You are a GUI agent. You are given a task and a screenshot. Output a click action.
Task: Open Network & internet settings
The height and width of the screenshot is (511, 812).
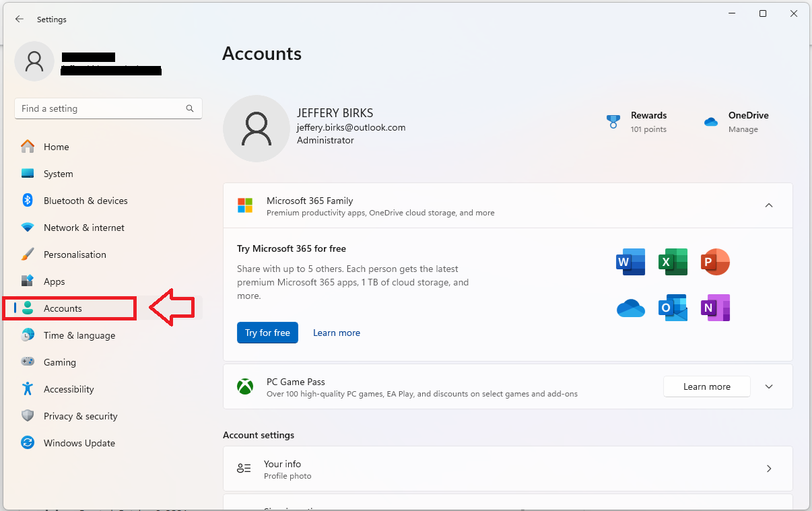83,228
